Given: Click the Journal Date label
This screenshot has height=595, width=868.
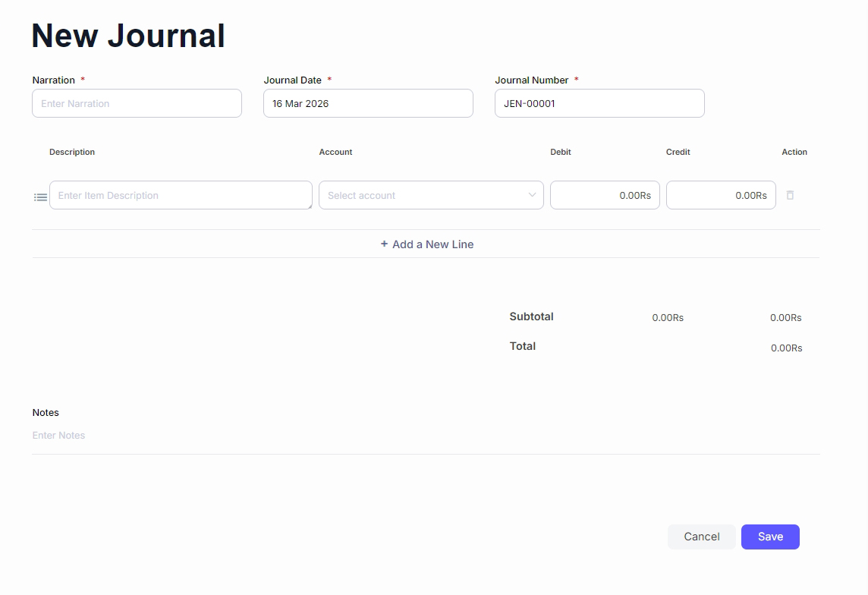Looking at the screenshot, I should tap(292, 80).
